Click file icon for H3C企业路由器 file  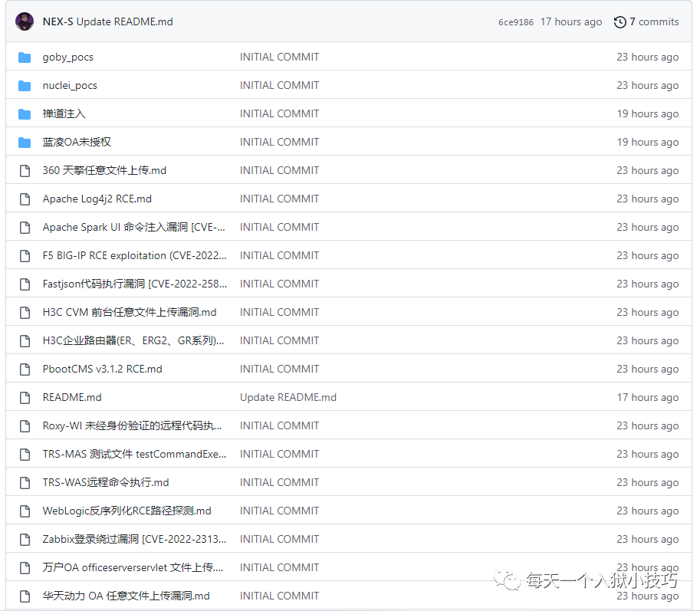25,341
